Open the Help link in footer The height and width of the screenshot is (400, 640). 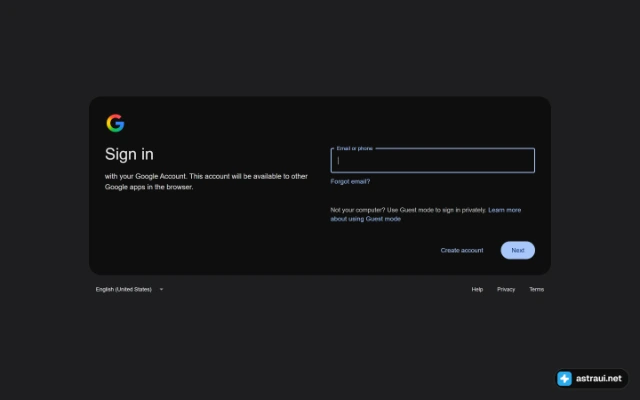pos(477,289)
